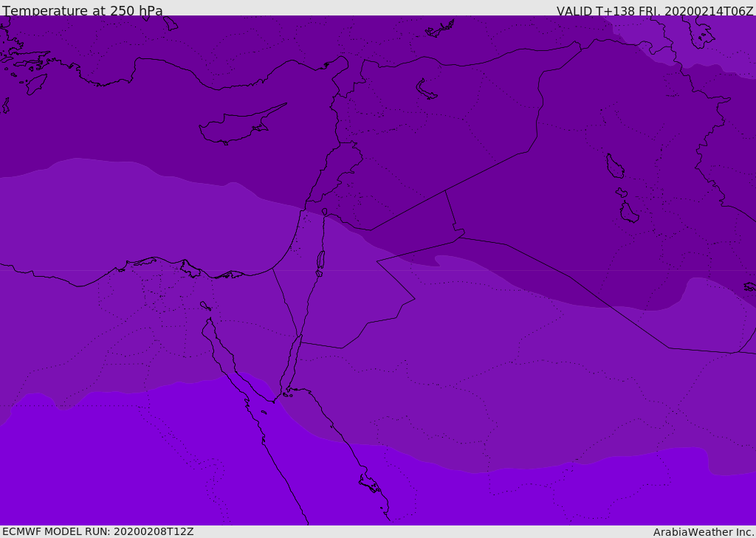Click Lake Razzaza, the southernmost Iraqi lake

click(x=629, y=213)
